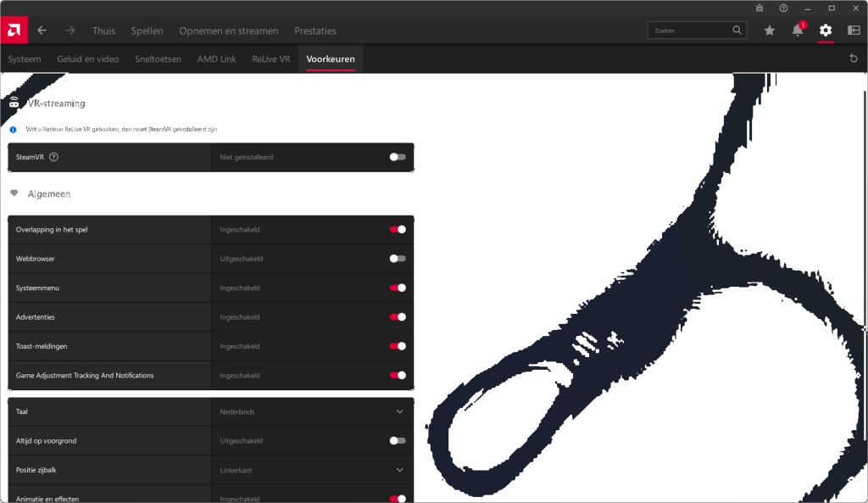Disable Overlapping in het spel toggle
This screenshot has width=868, height=503.
point(397,229)
